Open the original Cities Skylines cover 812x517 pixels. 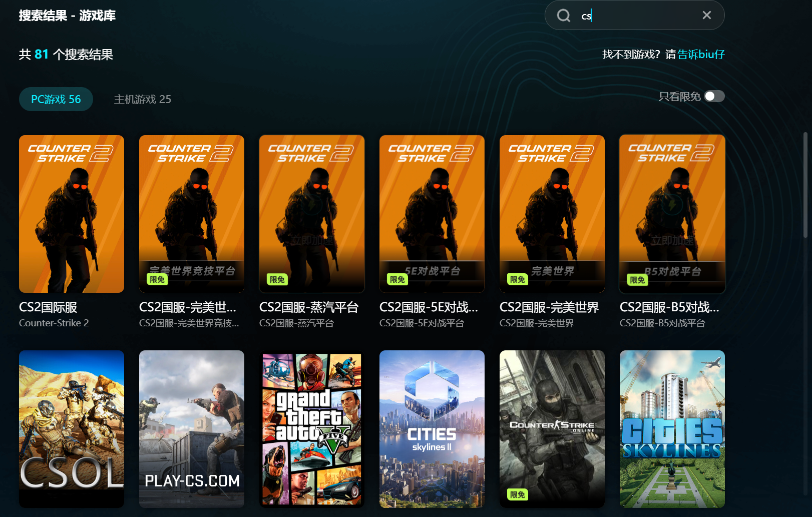pyautogui.click(x=672, y=429)
